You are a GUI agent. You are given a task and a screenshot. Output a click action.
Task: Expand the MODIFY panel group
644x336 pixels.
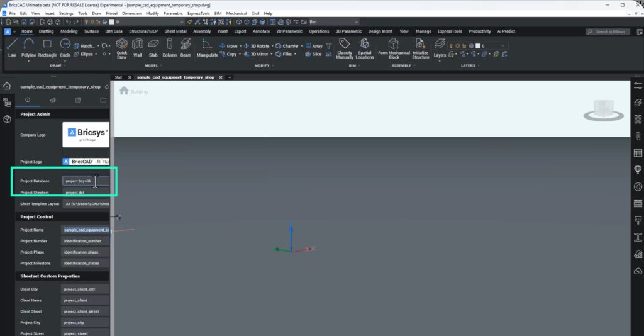[264, 65]
